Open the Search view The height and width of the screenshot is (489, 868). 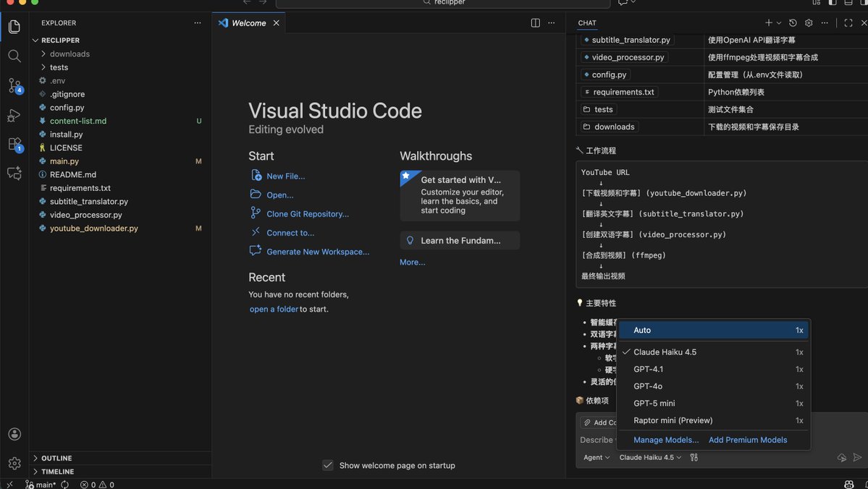[14, 56]
